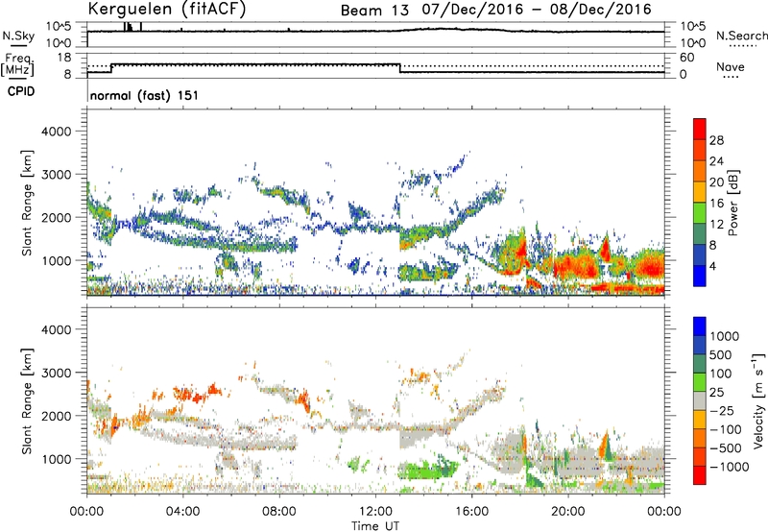Click the "3000" tick on velocity panel axis

pyautogui.click(x=57, y=373)
